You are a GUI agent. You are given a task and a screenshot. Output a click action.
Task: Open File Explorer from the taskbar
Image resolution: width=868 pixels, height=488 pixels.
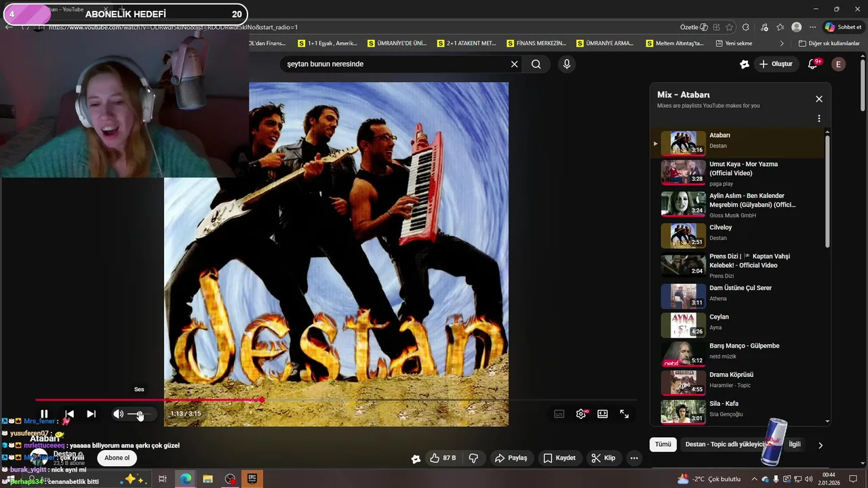208,479
